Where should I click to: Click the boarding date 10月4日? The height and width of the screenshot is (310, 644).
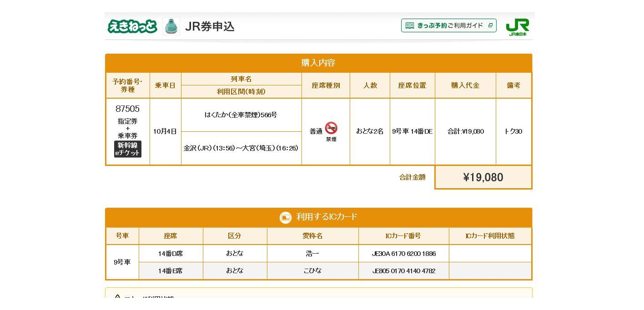click(165, 131)
